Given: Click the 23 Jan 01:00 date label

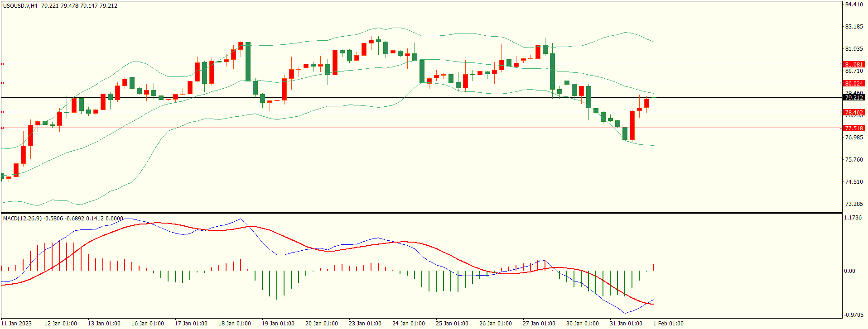Looking at the screenshot, I should (x=365, y=323).
